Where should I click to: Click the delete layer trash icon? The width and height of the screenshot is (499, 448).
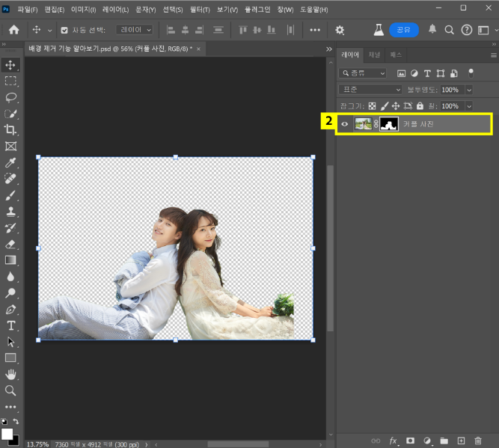478,441
